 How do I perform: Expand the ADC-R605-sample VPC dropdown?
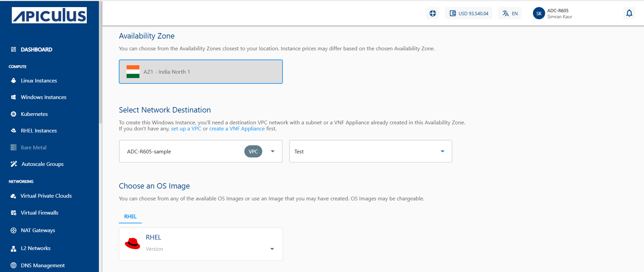coord(272,151)
